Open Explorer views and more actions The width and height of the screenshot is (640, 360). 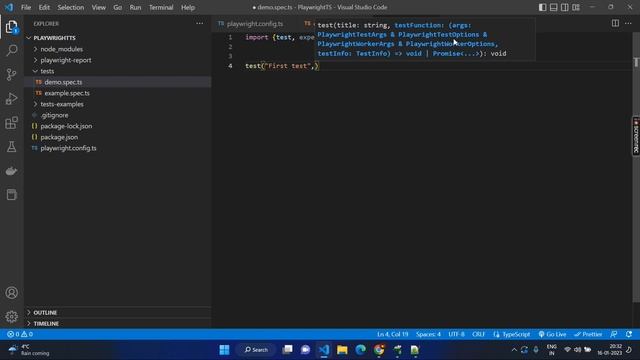tap(200, 24)
